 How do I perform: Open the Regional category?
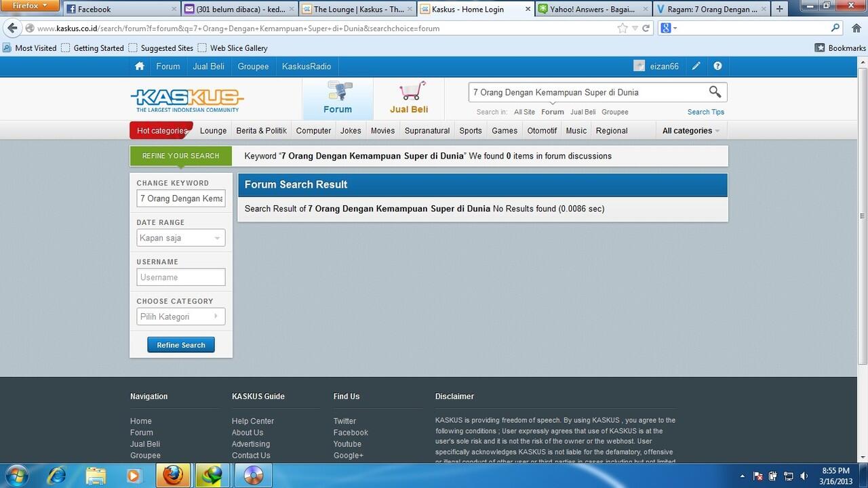[x=612, y=131]
